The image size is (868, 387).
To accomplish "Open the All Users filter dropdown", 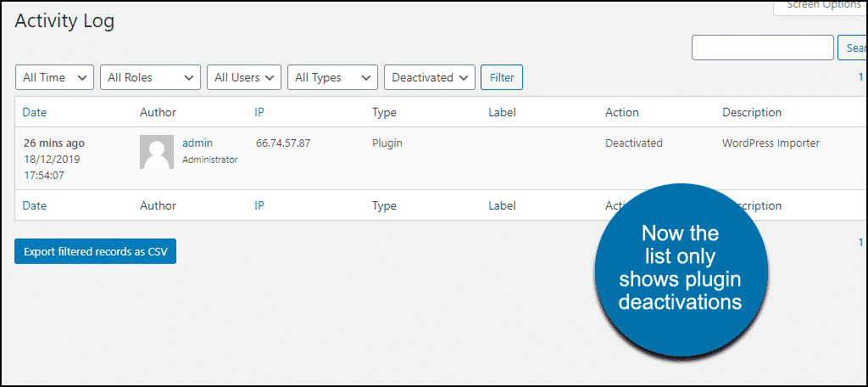I will tap(244, 77).
